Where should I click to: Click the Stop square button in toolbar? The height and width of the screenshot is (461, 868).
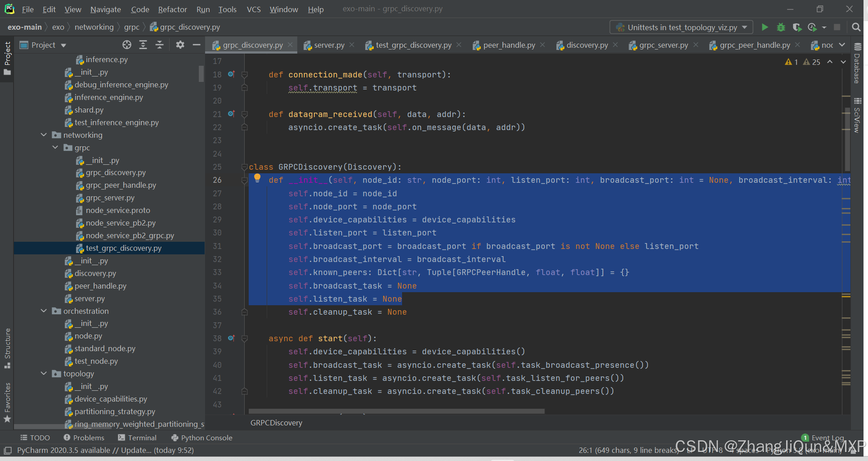pos(837,27)
